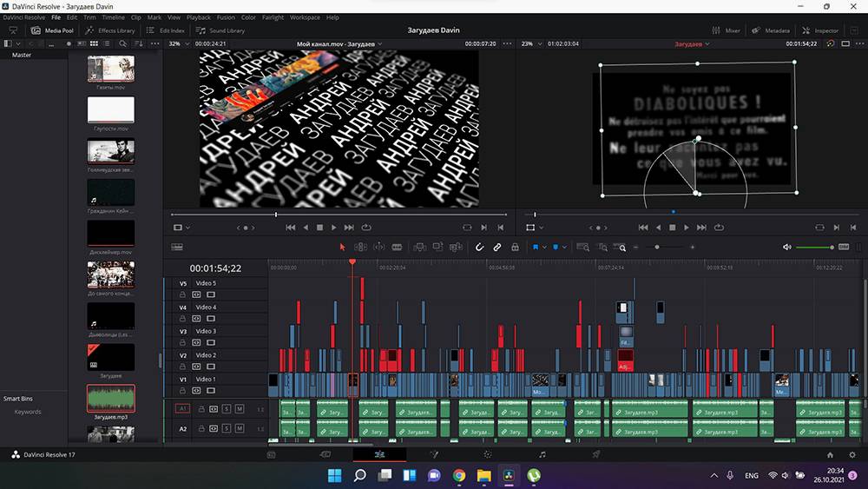Open the Metadata panel
868x489 pixels.
click(x=770, y=30)
